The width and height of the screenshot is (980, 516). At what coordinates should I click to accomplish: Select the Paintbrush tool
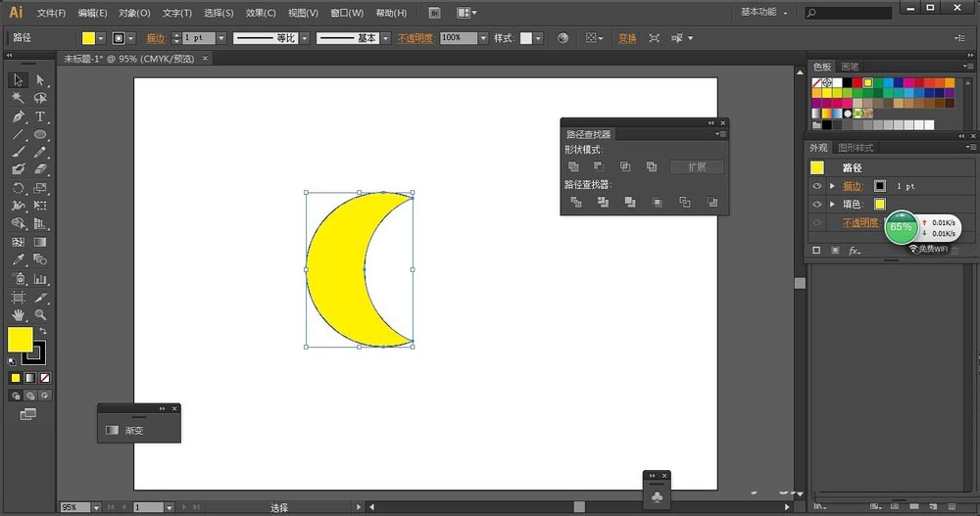click(18, 152)
